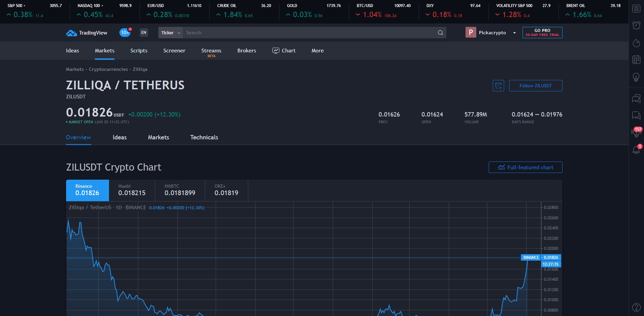644x316 pixels.
Task: Open ideas stream icon with 157 badge
Action: [x=636, y=132]
